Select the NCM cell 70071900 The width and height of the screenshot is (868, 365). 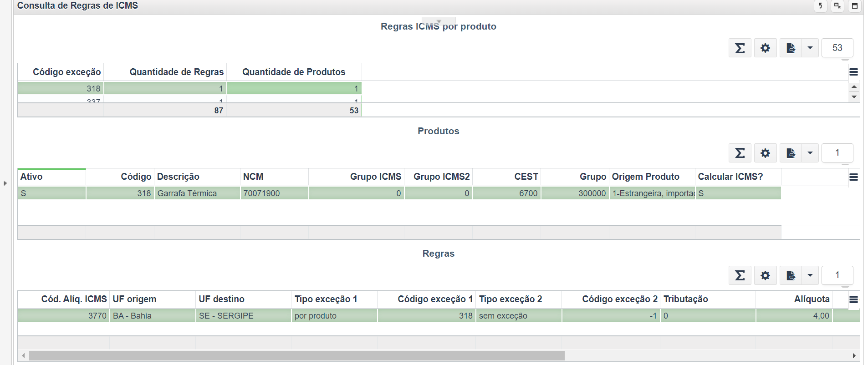pos(275,193)
